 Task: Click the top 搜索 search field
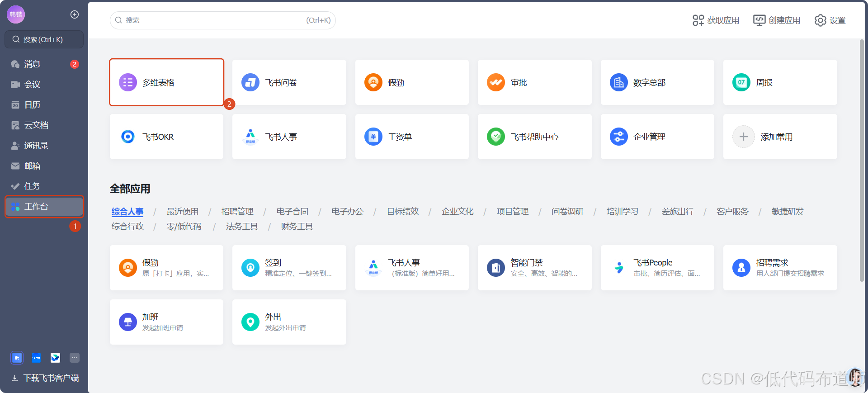pos(223,20)
